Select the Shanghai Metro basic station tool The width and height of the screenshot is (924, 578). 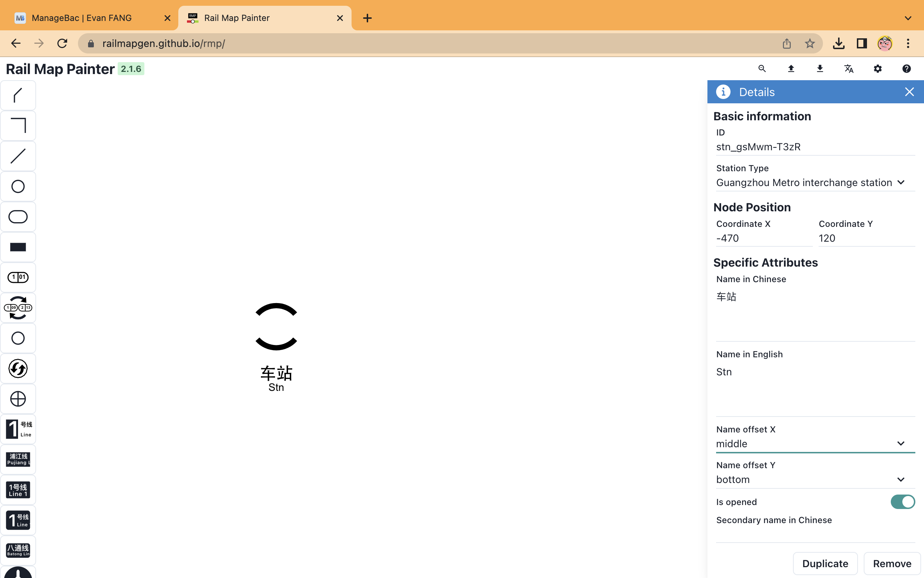pos(18,186)
